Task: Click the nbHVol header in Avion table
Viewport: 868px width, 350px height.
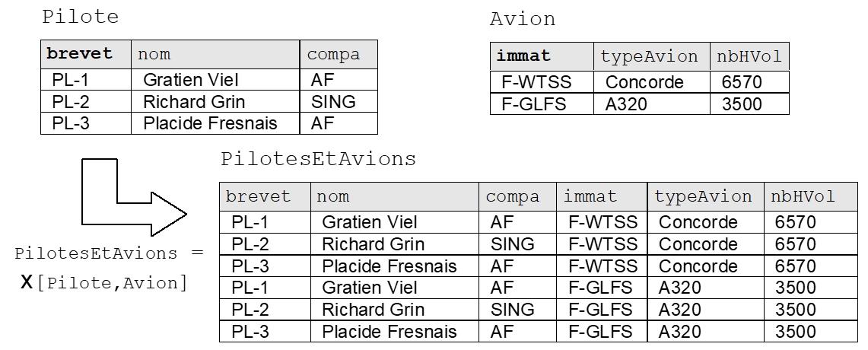Action: pyautogui.click(x=749, y=56)
